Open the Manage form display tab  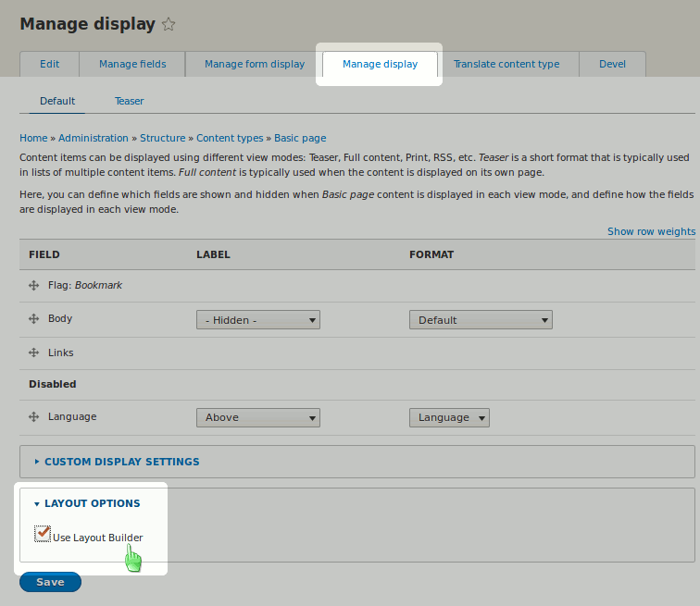coord(254,64)
